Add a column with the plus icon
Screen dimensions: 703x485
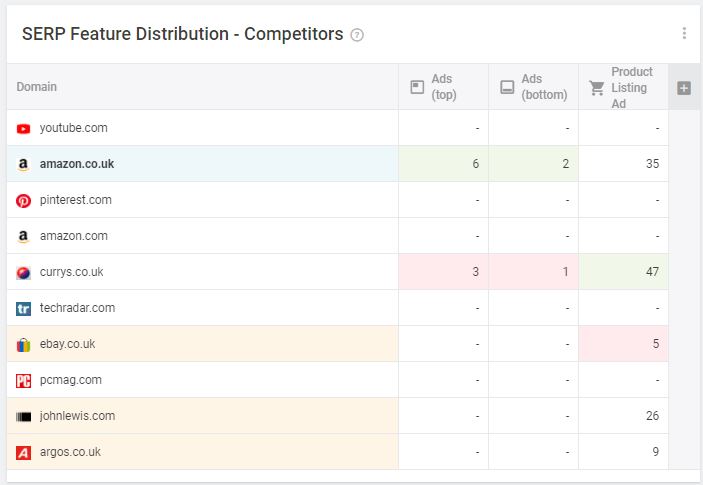684,88
